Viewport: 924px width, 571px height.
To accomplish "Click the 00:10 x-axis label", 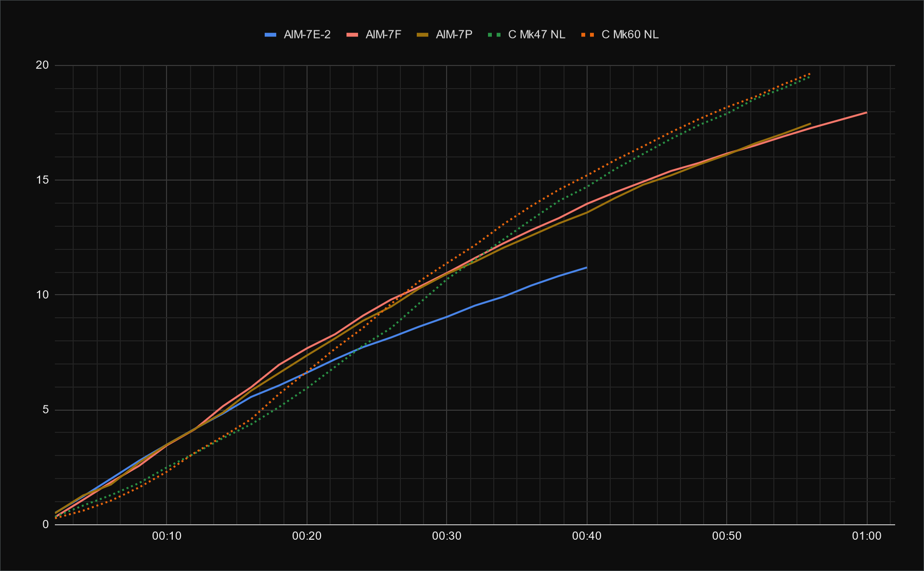I will tap(167, 536).
